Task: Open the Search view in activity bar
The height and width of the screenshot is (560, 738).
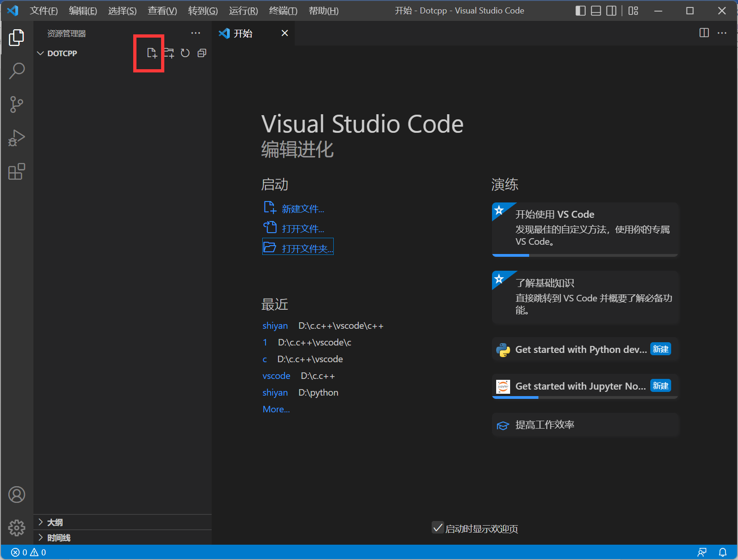Action: click(17, 71)
